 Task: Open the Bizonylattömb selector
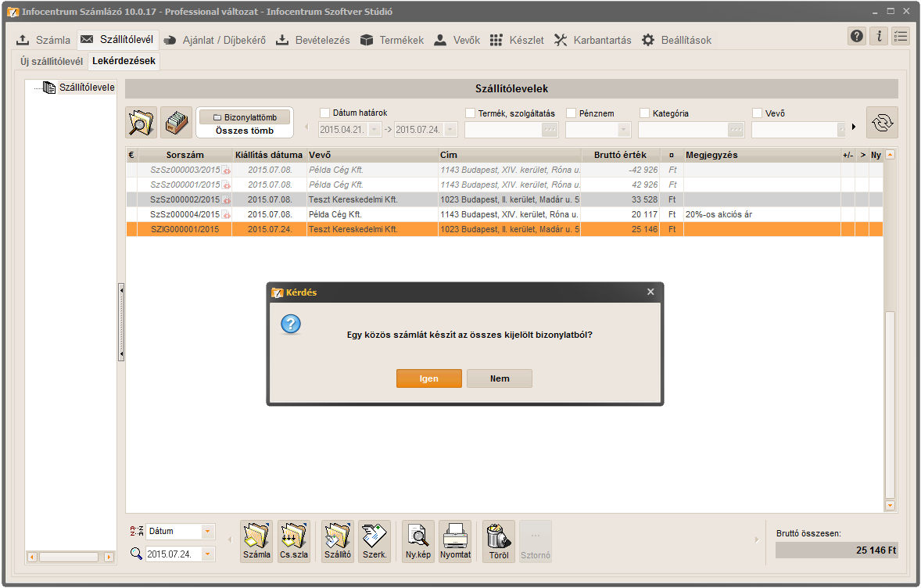[x=245, y=117]
